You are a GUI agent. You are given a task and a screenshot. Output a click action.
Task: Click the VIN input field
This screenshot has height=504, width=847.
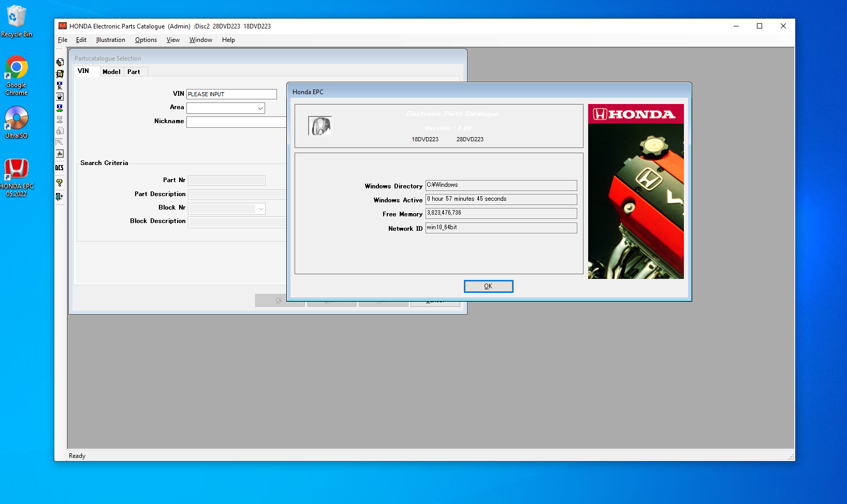click(231, 94)
